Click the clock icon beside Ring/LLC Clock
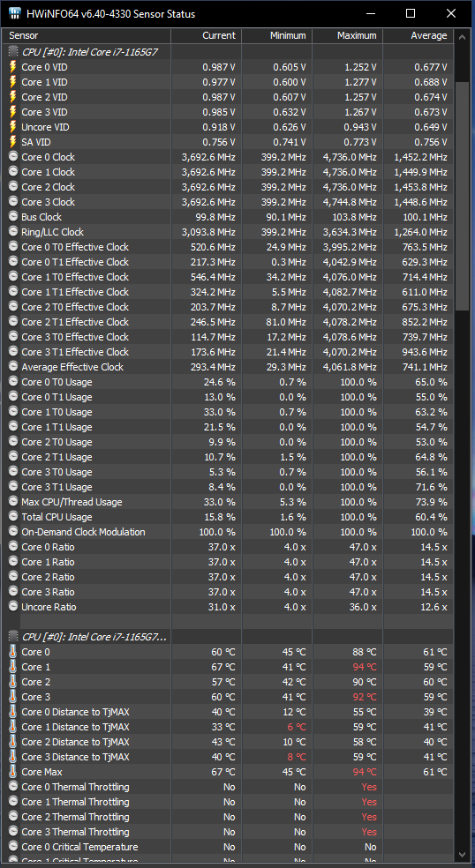This screenshot has width=475, height=868. 13,231
